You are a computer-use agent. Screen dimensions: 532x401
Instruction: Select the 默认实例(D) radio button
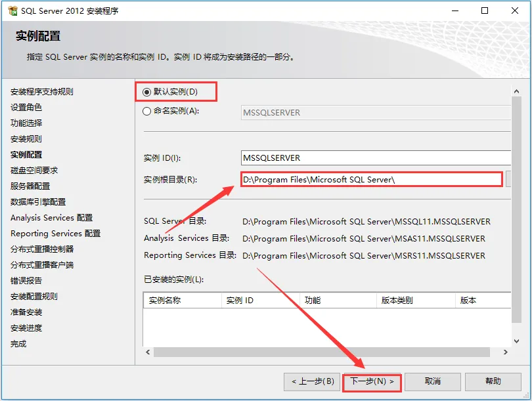146,92
